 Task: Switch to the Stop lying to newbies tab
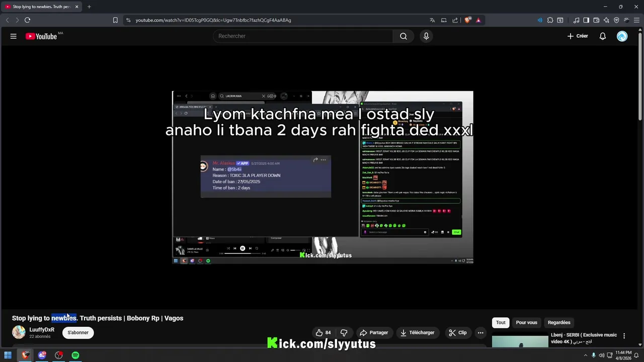click(41, 7)
